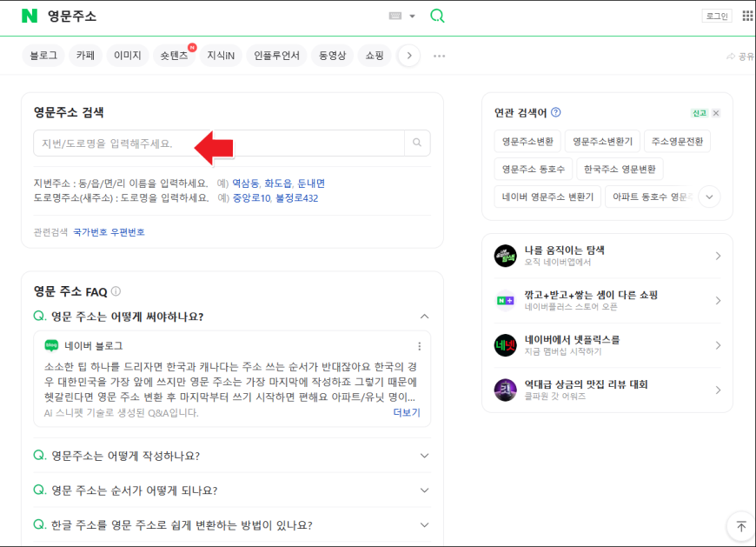Open the 역대급 상금의 맛집 리뷰 chevron
The height and width of the screenshot is (547, 756).
coord(718,390)
